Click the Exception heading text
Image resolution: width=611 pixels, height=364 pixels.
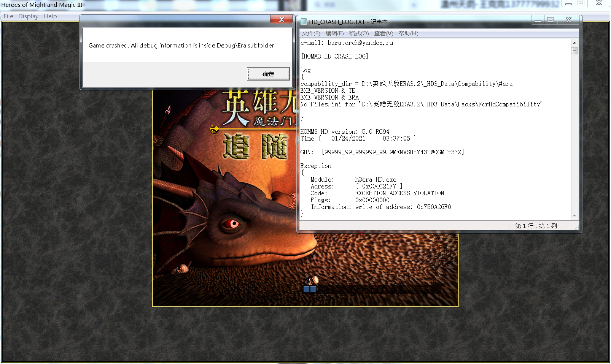pos(316,166)
